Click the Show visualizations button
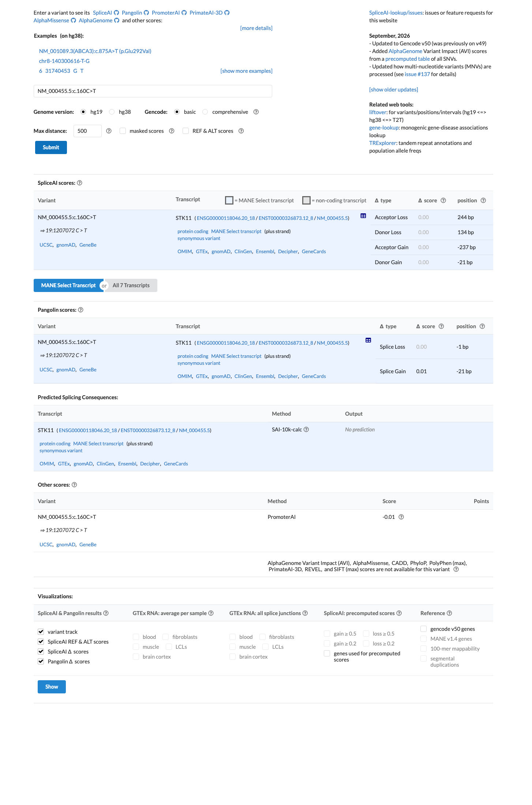This screenshot has height=805, width=532. (52, 687)
